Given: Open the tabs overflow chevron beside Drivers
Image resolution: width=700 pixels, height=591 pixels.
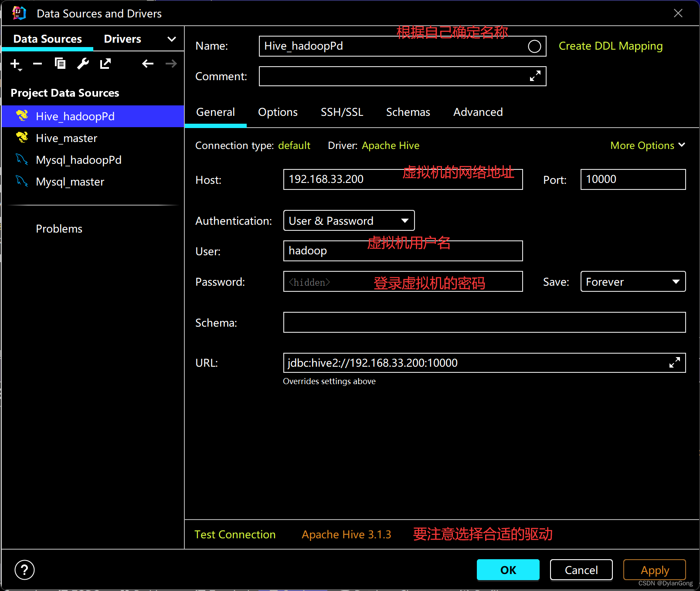Looking at the screenshot, I should 172,39.
